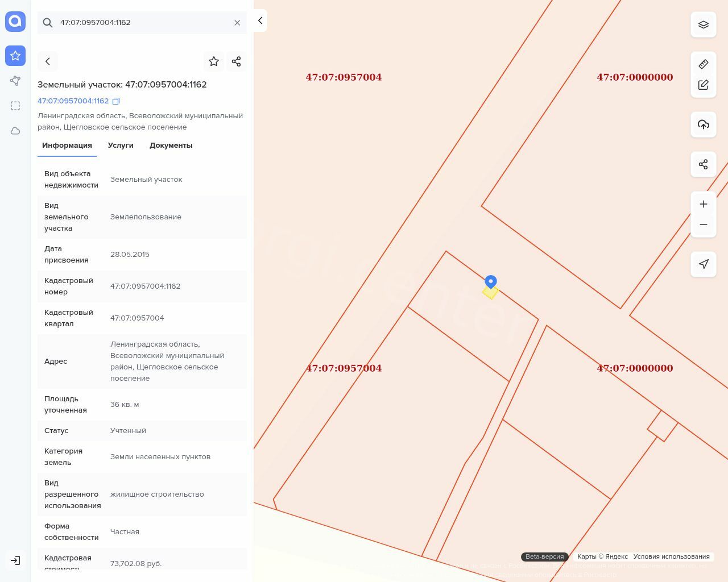
Task: Collapse the information side panel
Action: [x=260, y=20]
